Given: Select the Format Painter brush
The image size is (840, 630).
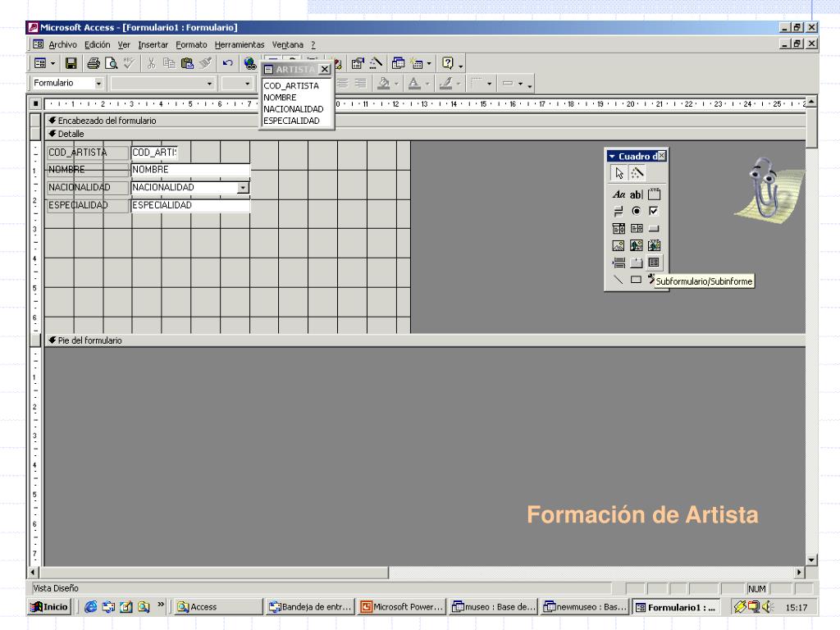Looking at the screenshot, I should (205, 63).
